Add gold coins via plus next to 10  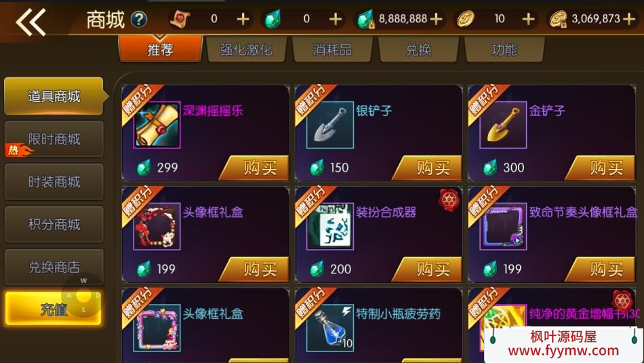pos(528,19)
